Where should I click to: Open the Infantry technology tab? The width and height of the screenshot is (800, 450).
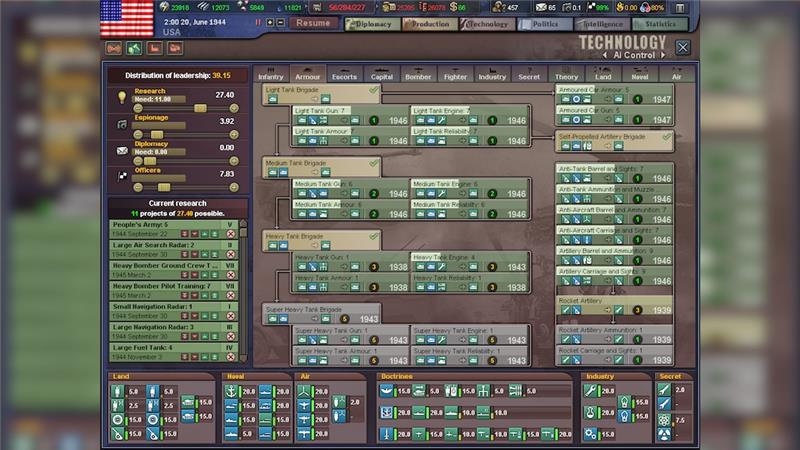[271, 73]
